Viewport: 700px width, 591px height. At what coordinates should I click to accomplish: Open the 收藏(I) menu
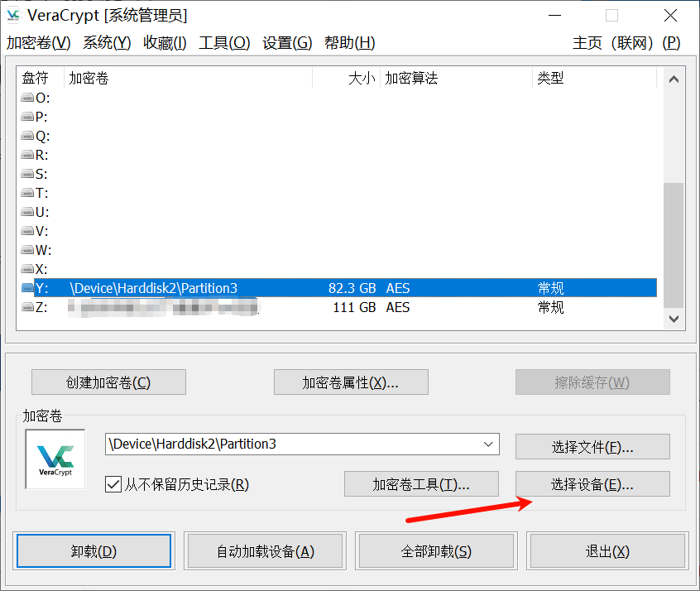pyautogui.click(x=165, y=43)
